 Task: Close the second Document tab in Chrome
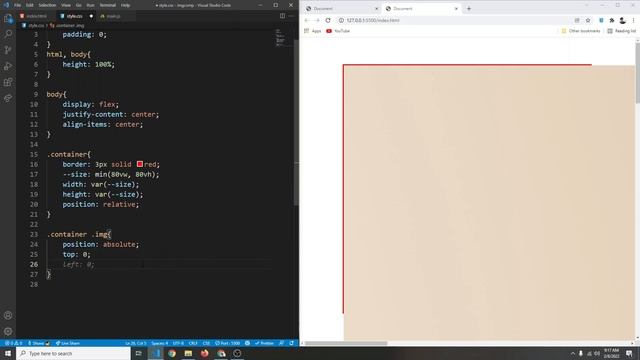(x=456, y=9)
